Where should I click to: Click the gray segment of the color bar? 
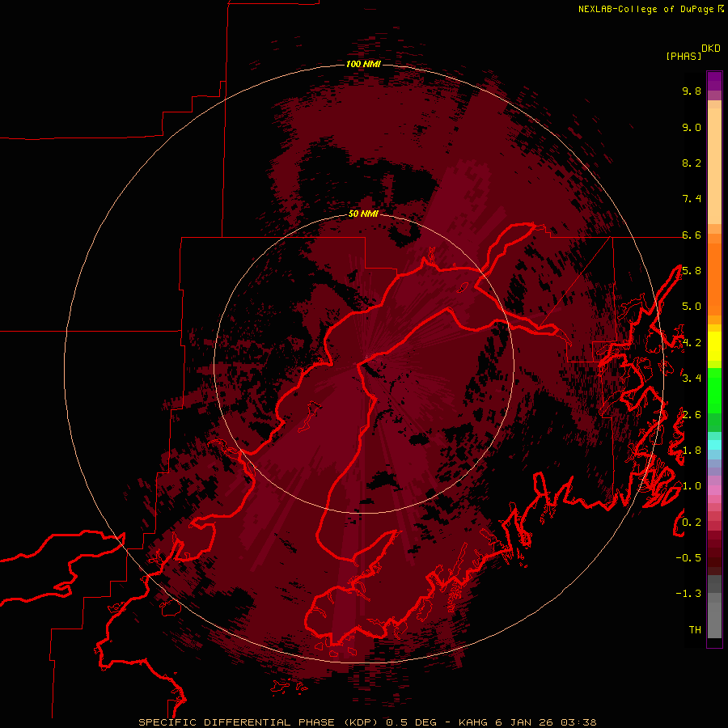point(714,607)
